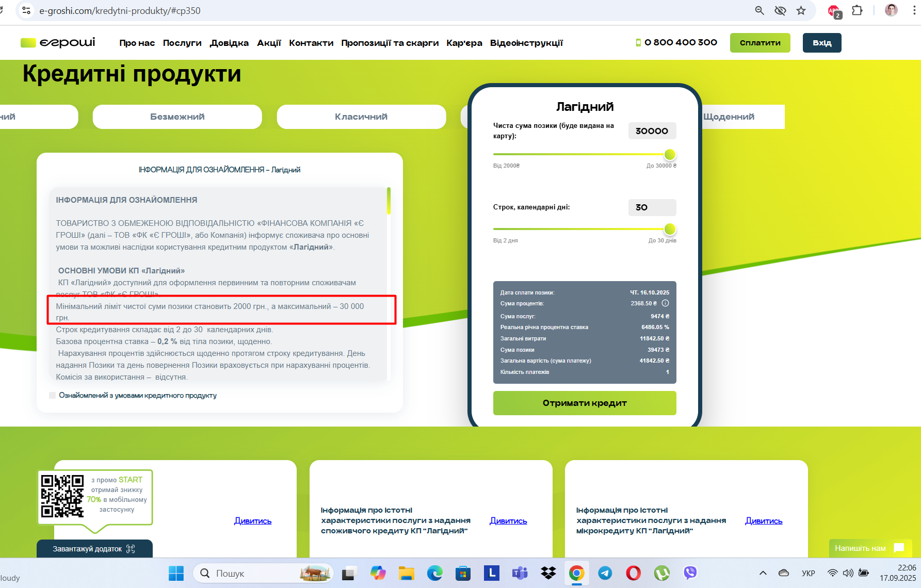Image resolution: width=921 pixels, height=588 pixels.
Task: Click the browser address bar URL
Action: pyautogui.click(x=120, y=10)
